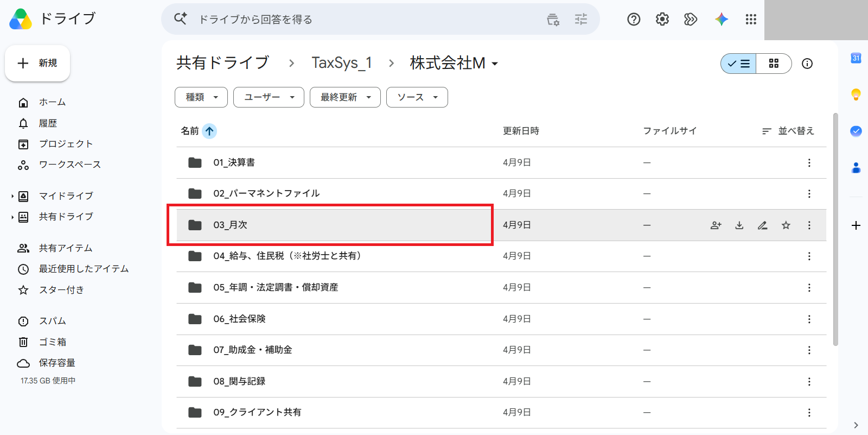Open 並べ替え sort options
Image resolution: width=868 pixels, height=435 pixels.
788,131
